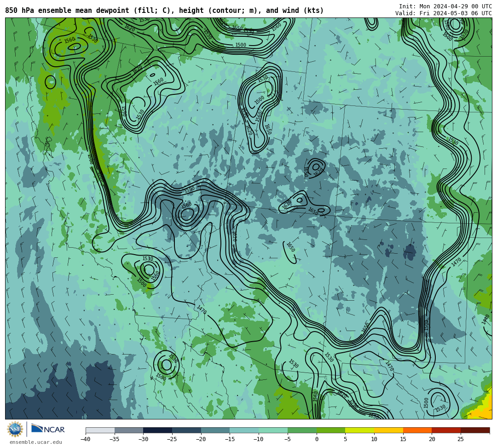Pick the dark blue swatch between -25 and -20

187,430
